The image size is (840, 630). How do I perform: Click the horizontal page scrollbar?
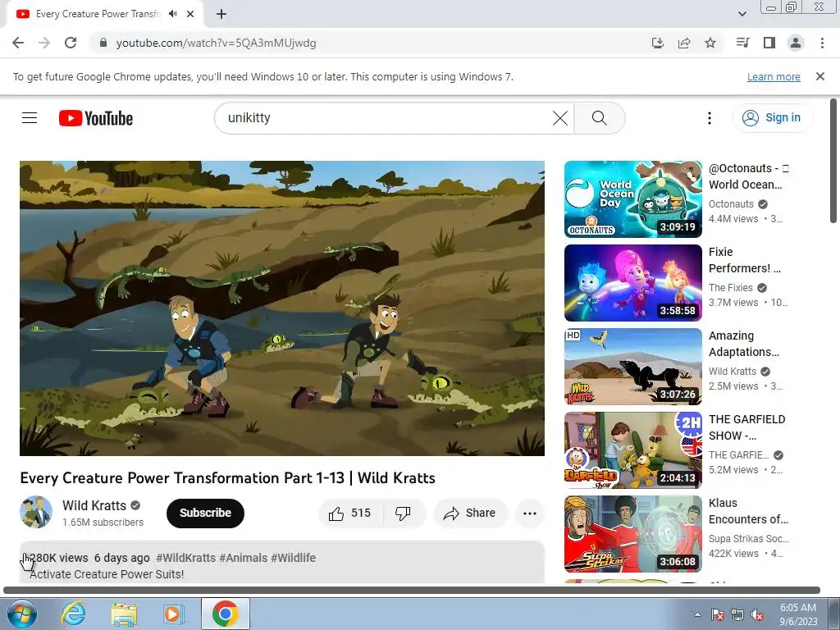pyautogui.click(x=412, y=591)
